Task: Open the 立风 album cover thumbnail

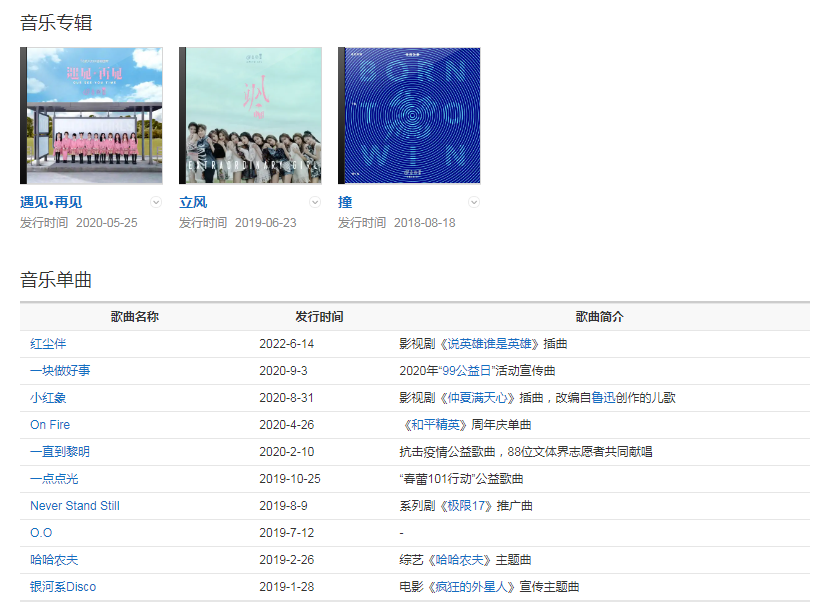Action: point(252,116)
